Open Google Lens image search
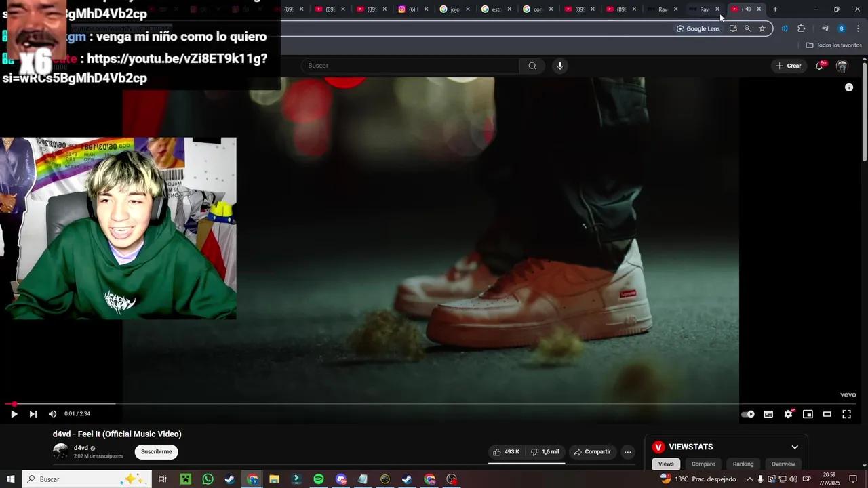Screen dimensions: 868x488 (698, 28)
